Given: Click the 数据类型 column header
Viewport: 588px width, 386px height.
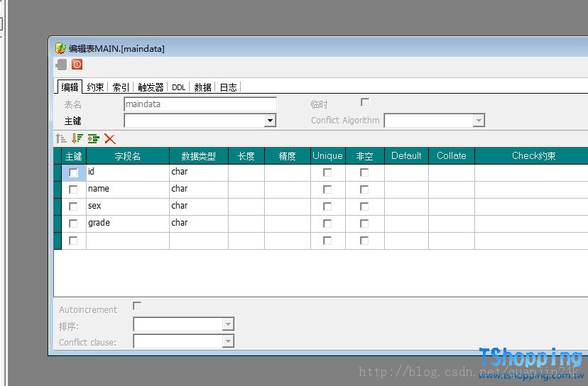Looking at the screenshot, I should pos(199,156).
